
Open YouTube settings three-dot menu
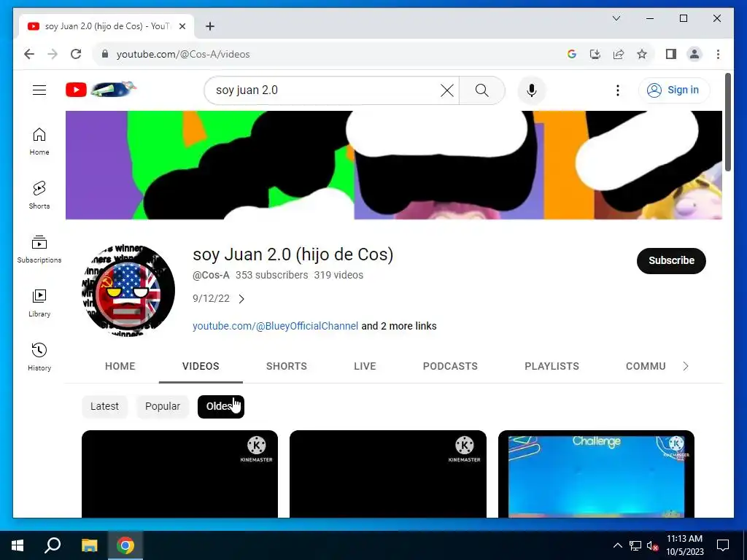617,90
